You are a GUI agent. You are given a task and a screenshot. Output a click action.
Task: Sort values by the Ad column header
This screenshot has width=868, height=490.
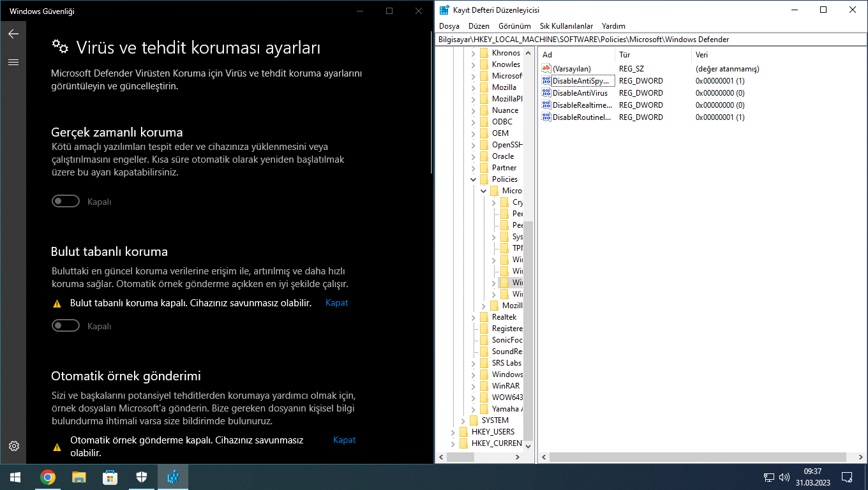click(x=576, y=55)
